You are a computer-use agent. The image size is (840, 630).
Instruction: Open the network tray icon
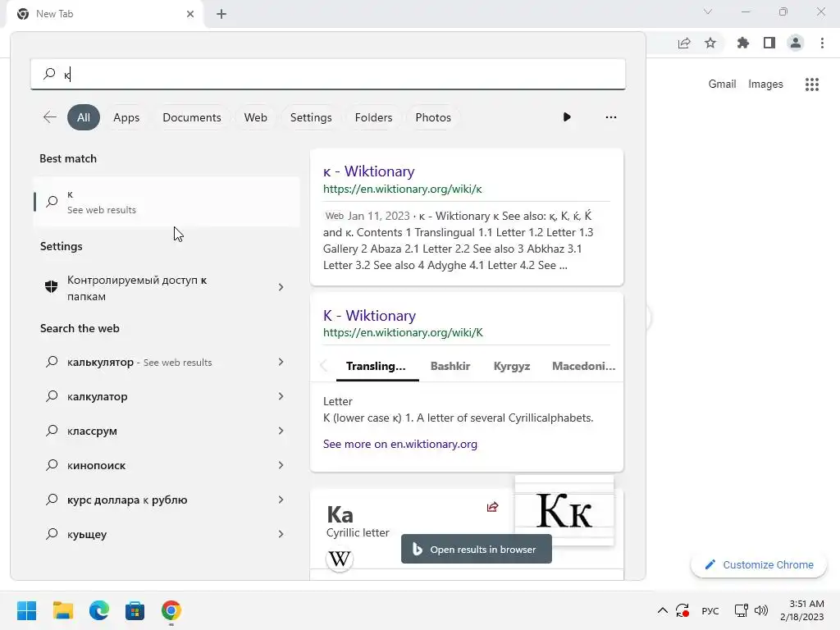(741, 610)
